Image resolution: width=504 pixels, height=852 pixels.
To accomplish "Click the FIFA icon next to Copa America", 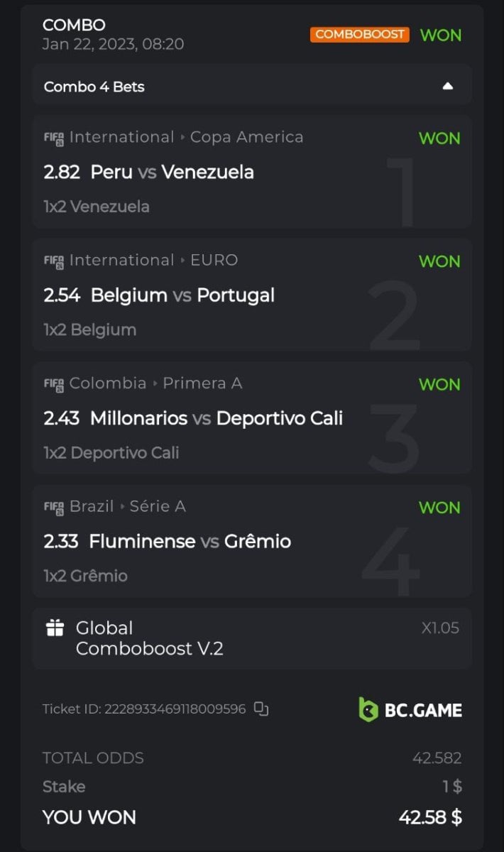I will [x=54, y=138].
